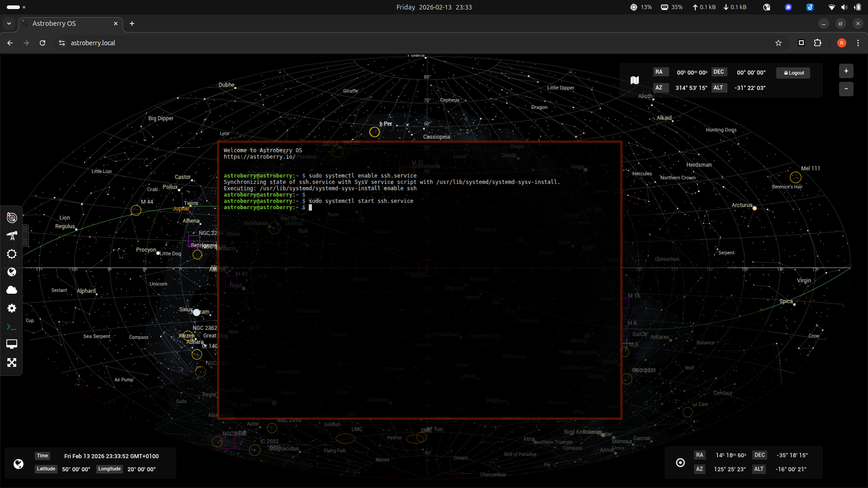
Task: Toggle fullscreen with the arrows icon
Action: (x=12, y=363)
